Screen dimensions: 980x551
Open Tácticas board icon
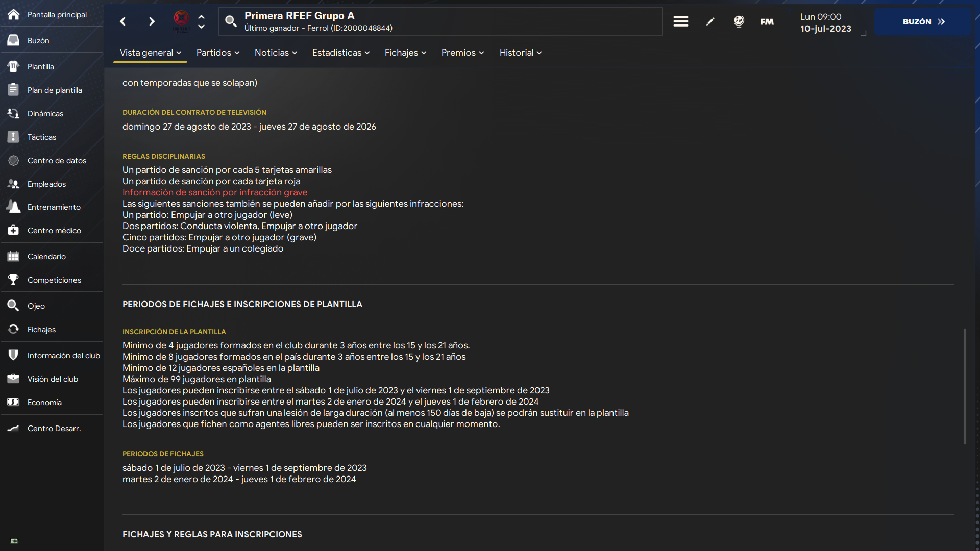pos(14,137)
